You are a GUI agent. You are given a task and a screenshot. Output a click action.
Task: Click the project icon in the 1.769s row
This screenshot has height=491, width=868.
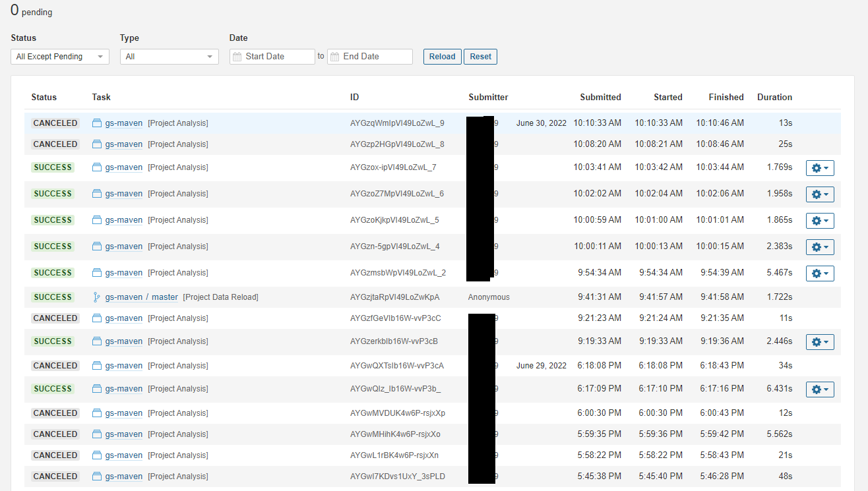[x=97, y=167]
